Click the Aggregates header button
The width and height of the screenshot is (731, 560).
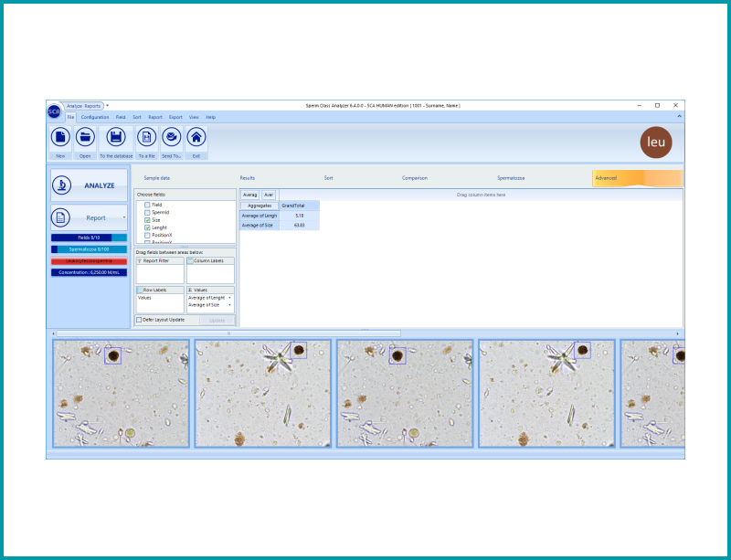(x=260, y=206)
